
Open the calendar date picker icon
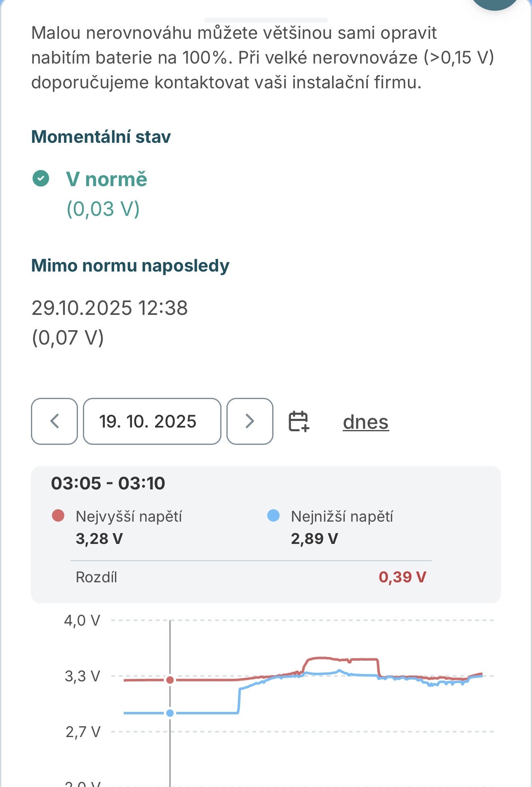click(x=299, y=421)
